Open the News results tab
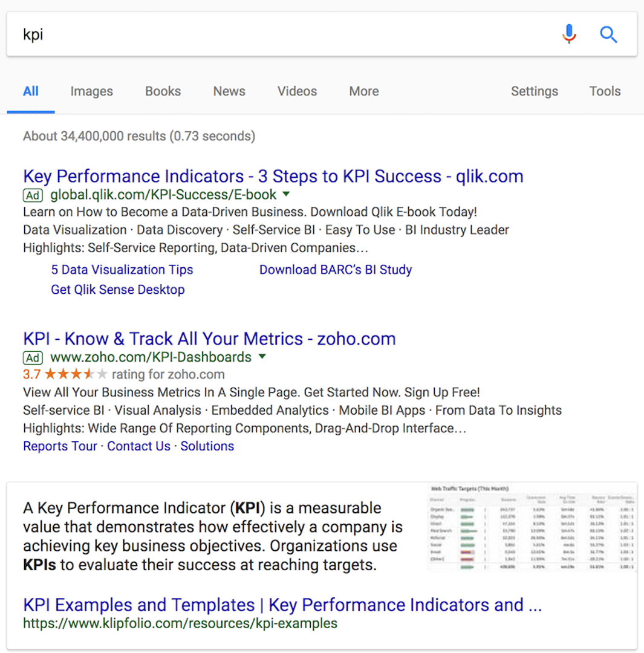Screen dimensions: 644x653 pyautogui.click(x=229, y=91)
